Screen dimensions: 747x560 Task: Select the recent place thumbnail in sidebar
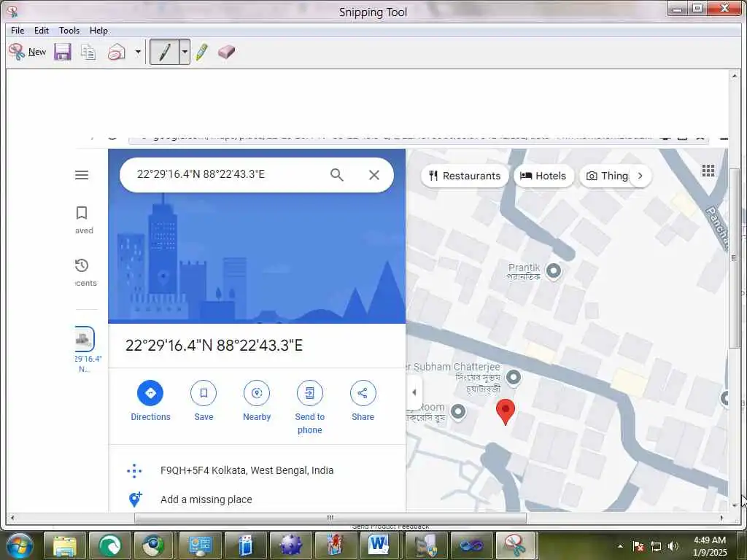(x=85, y=339)
